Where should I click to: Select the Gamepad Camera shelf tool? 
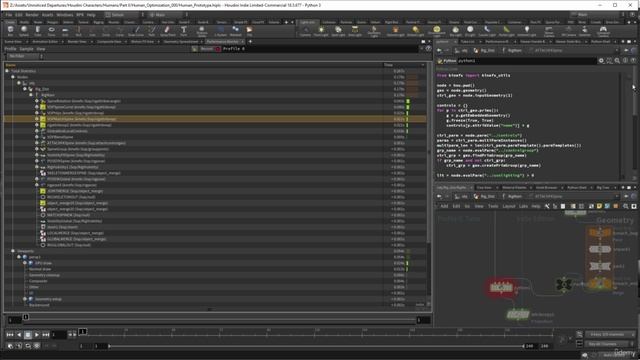(603, 31)
